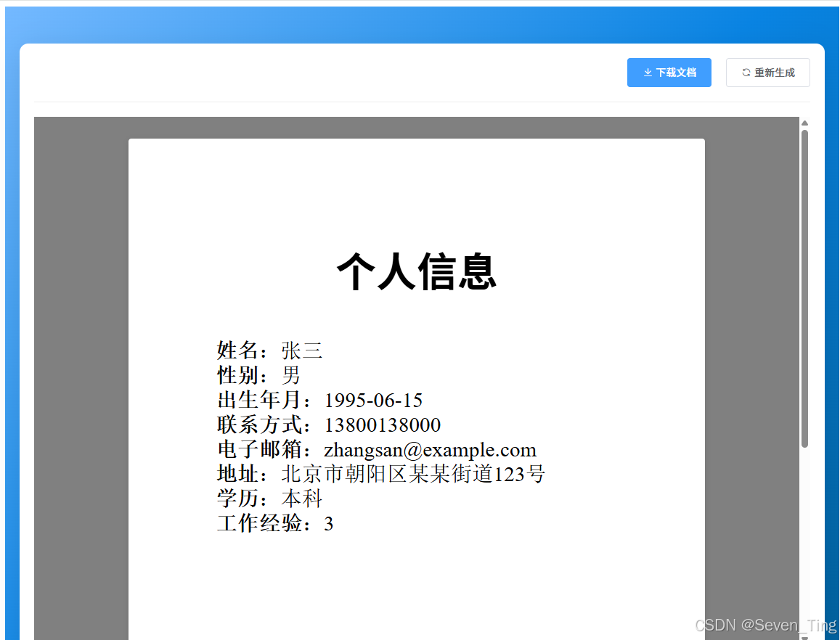Click the 个人信息 document title
This screenshot has height=640, width=840.
(x=417, y=271)
